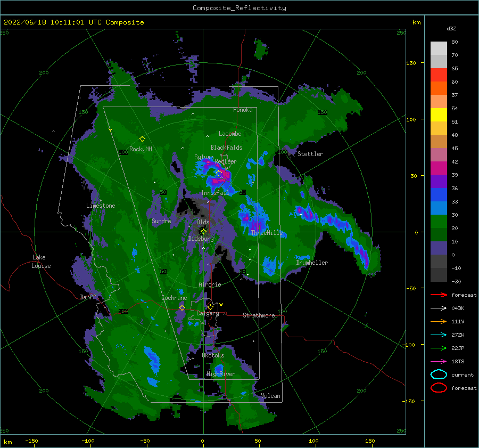The image size is (479, 448).
Task: Click the cyan current ellipse in legend
Action: [439, 374]
